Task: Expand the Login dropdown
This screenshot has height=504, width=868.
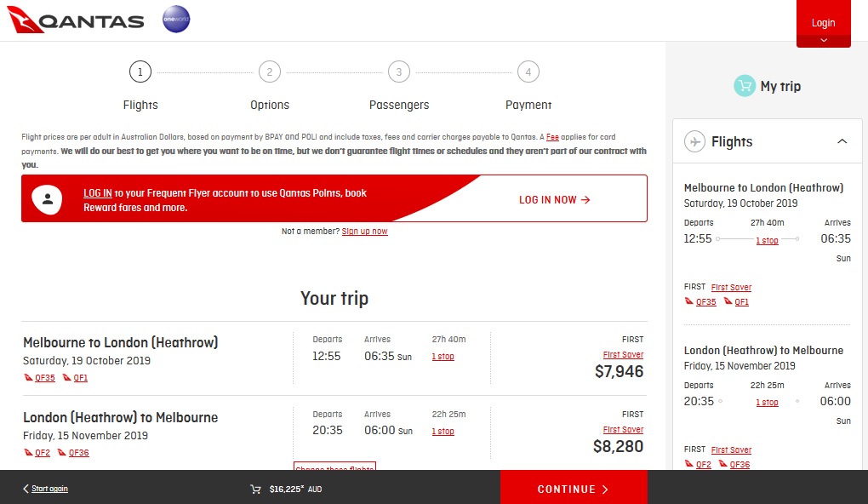Action: pos(823,40)
